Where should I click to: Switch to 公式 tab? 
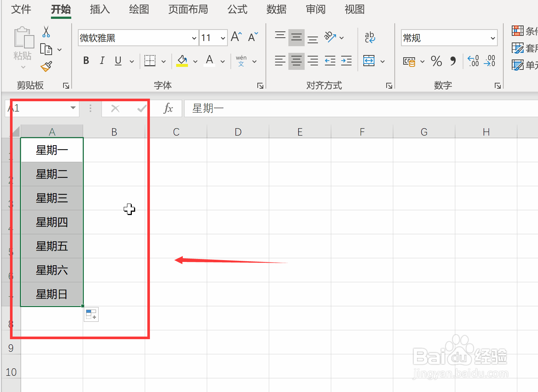point(237,9)
